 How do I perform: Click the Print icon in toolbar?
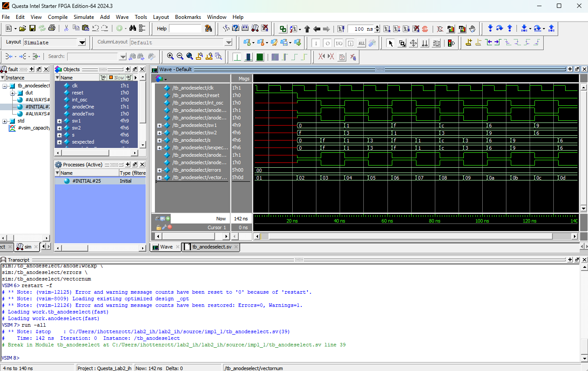point(52,29)
